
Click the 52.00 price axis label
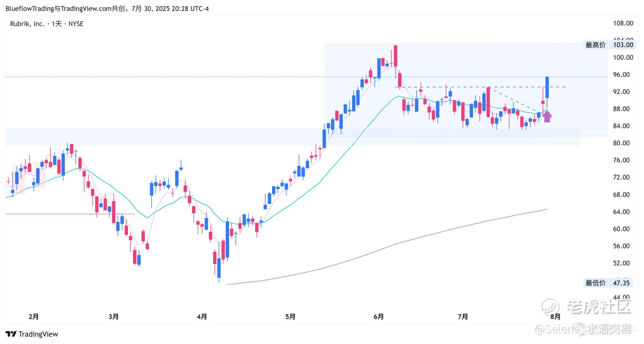(x=621, y=263)
